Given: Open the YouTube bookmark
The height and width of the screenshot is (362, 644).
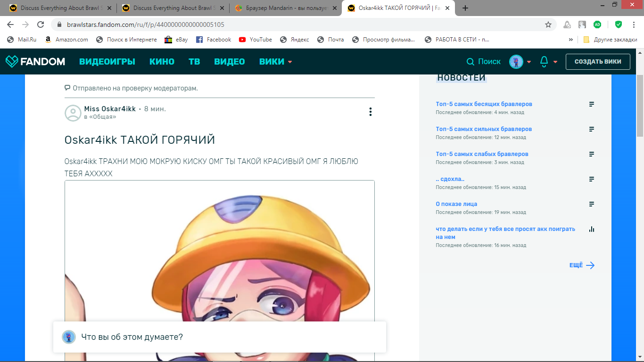Looking at the screenshot, I should [255, 40].
